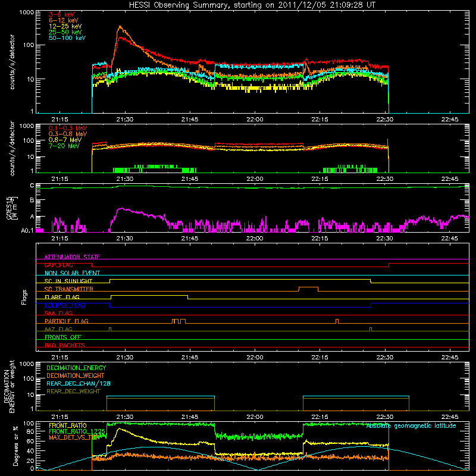Viewport: 476px width, 476px height.
Task: Click the FRONT_RATIO yellow peak near 21:29
Action: tap(120, 428)
